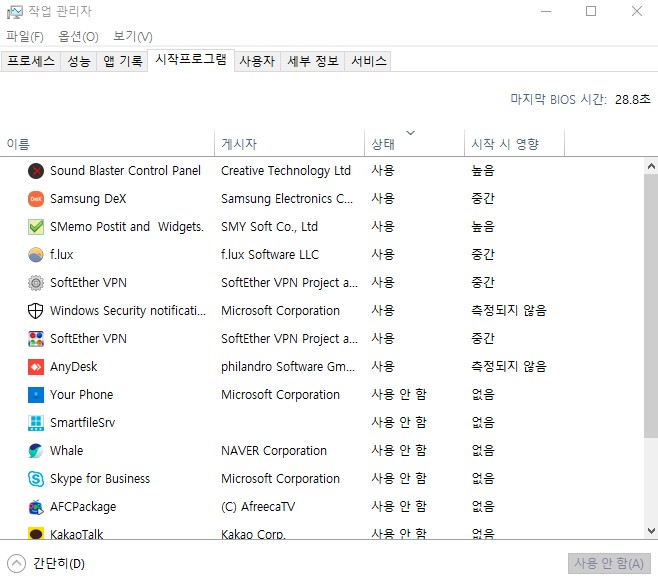Image resolution: width=658 pixels, height=585 pixels.
Task: Switch to the 프로세스 tab
Action: (x=31, y=61)
